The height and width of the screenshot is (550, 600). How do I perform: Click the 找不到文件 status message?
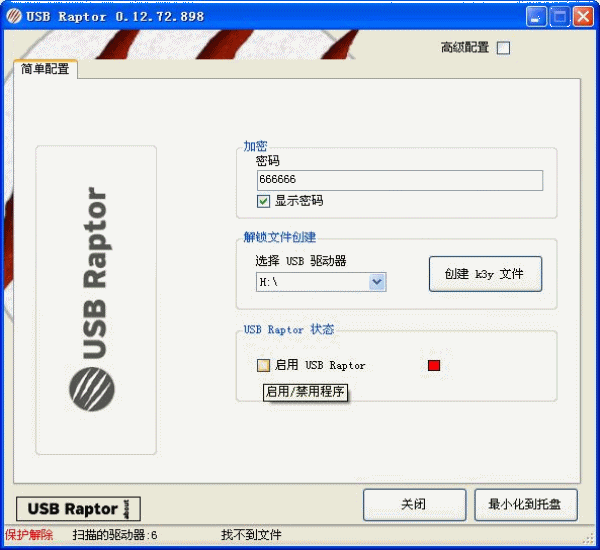click(251, 535)
